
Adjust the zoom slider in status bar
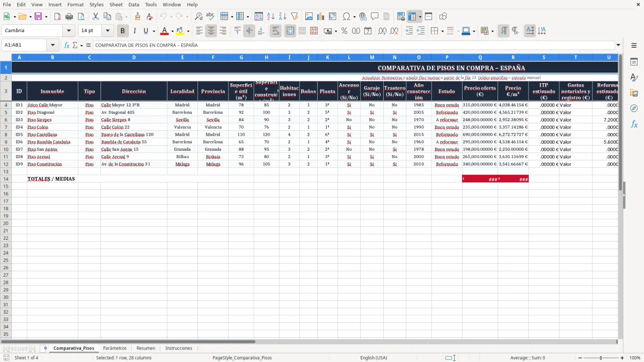[x=601, y=358]
